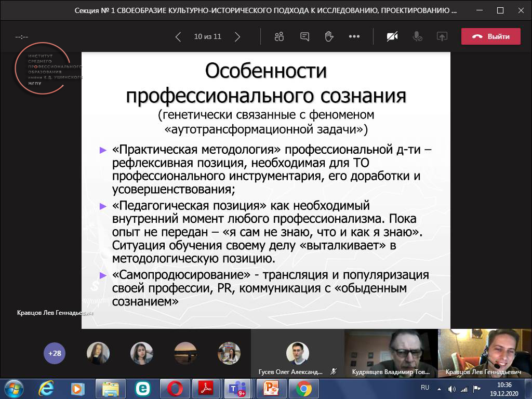532x399 pixels.
Task: Raise your hand in the meeting
Action: (329, 36)
